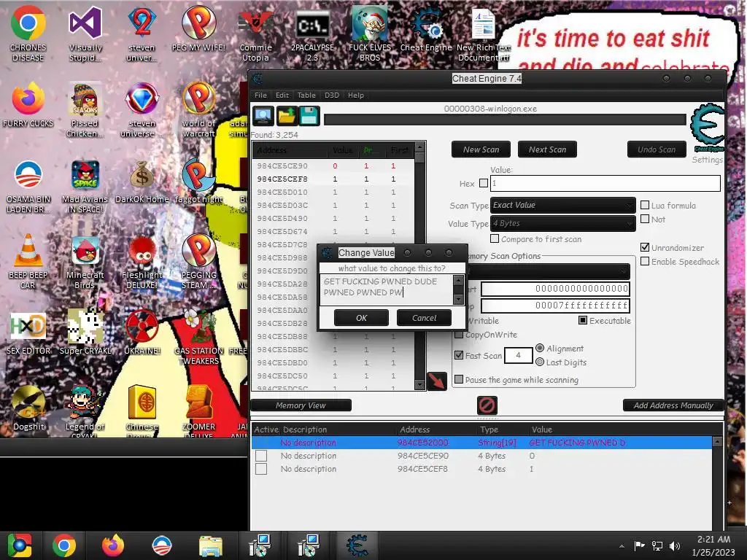Image resolution: width=747 pixels, height=560 pixels.
Task: Select found address 984CE5CEF8 row
Action: [x=333, y=179]
